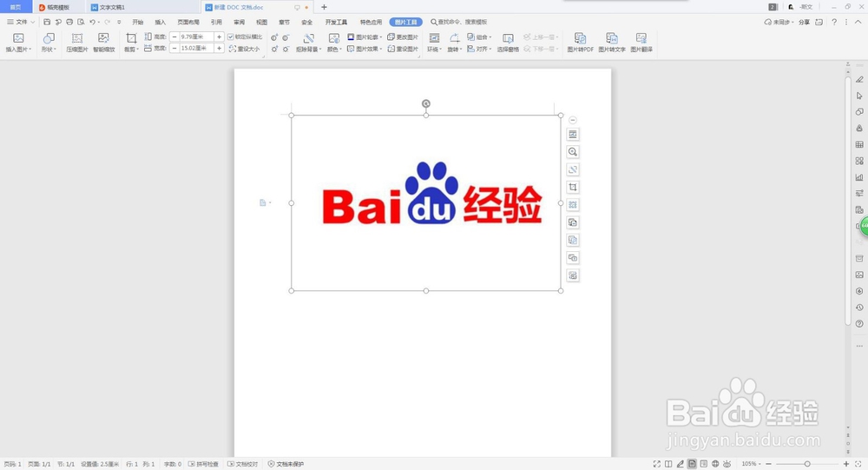Click the zoom slider handle
This screenshot has width=868, height=470.
pyautogui.click(x=807, y=464)
